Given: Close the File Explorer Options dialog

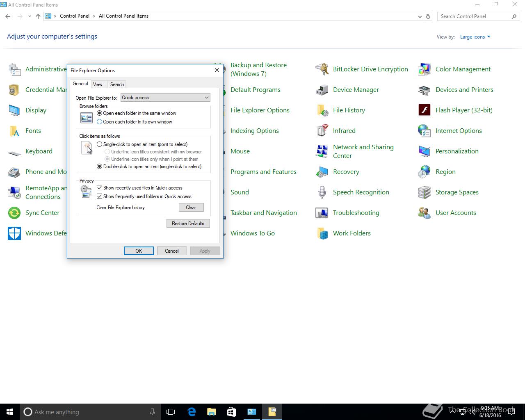Looking at the screenshot, I should [x=217, y=70].
